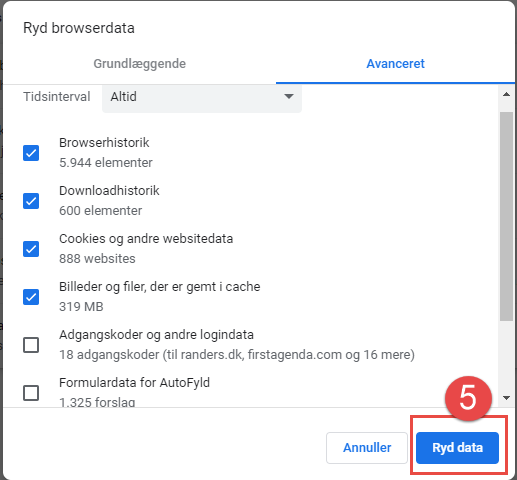Click the Adgangskoder og andre logindata label
This screenshot has height=480, width=517.
156,335
